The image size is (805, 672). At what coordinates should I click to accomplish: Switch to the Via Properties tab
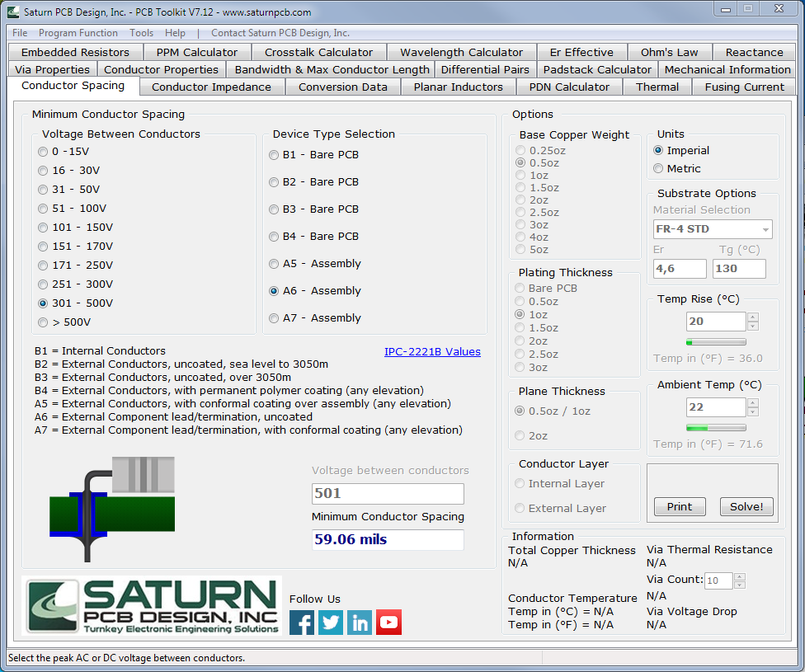click(x=52, y=69)
